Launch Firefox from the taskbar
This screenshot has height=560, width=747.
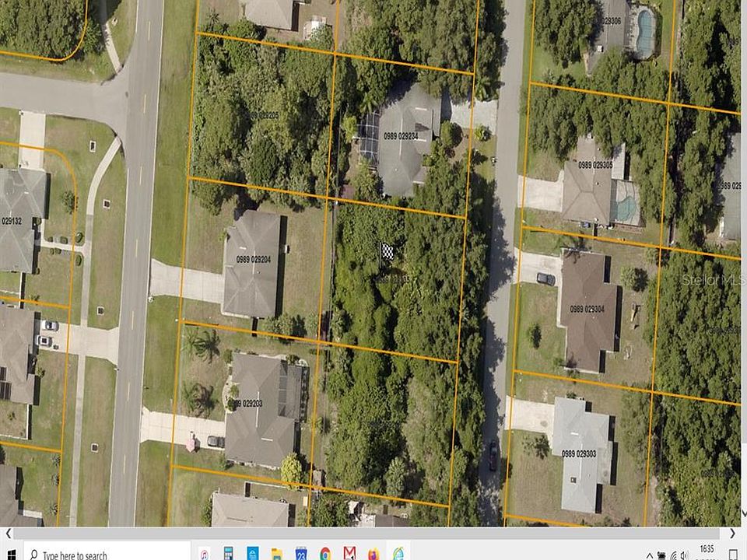point(374,555)
